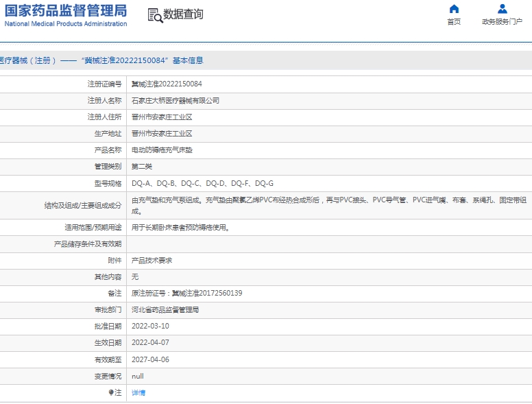Click the 型号规格 row label
The height and width of the screenshot is (404, 532).
coord(108,183)
